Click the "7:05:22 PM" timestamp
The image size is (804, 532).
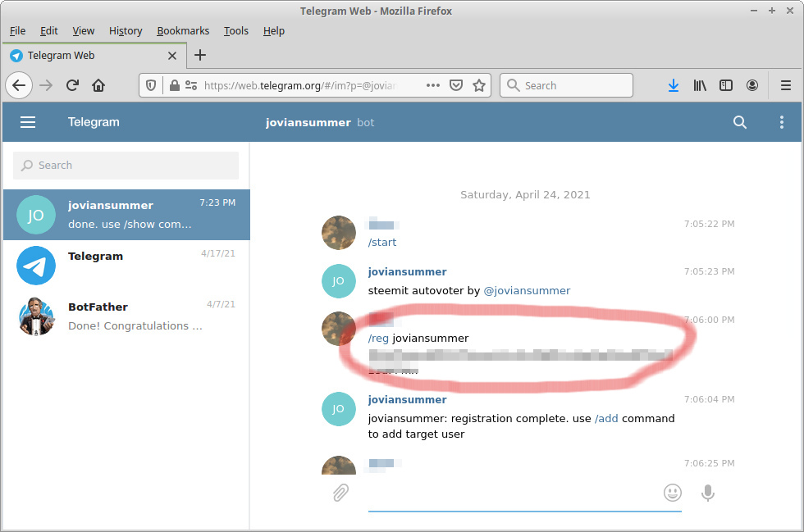[709, 224]
